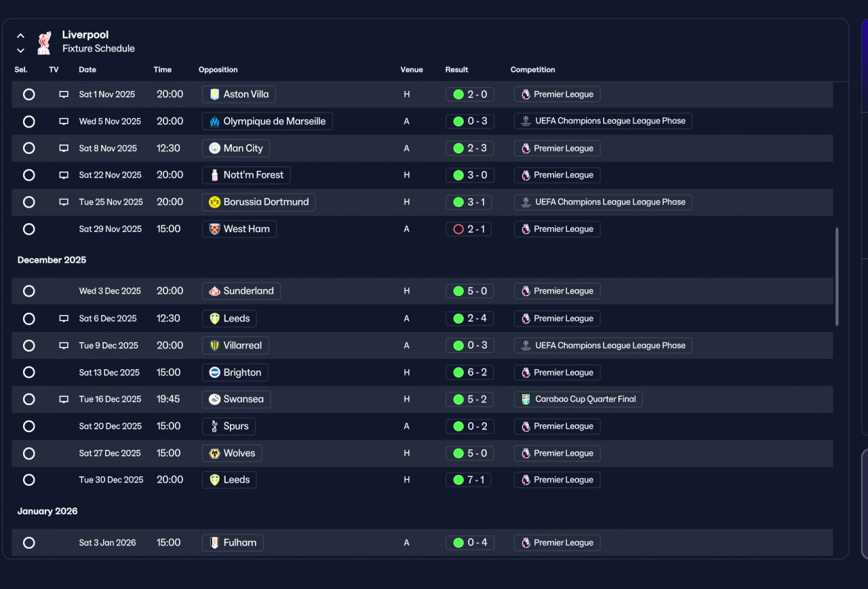Click the fixture list vertical scrollbar
The width and height of the screenshot is (868, 589).
837,276
